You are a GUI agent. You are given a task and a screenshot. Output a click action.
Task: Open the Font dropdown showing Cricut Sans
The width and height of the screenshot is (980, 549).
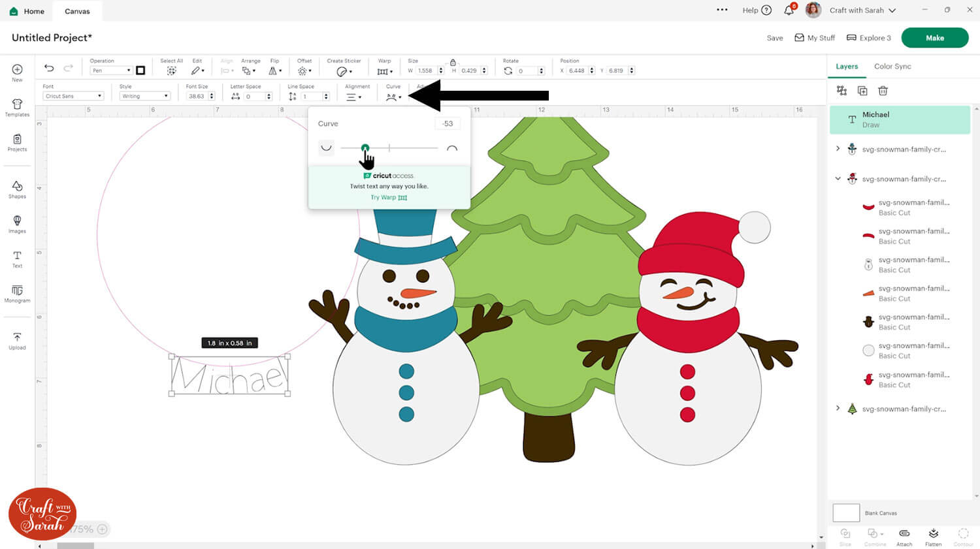(73, 96)
